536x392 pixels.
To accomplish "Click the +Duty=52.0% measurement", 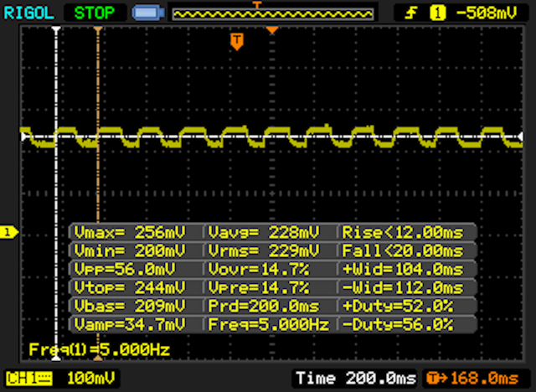I will [398, 306].
